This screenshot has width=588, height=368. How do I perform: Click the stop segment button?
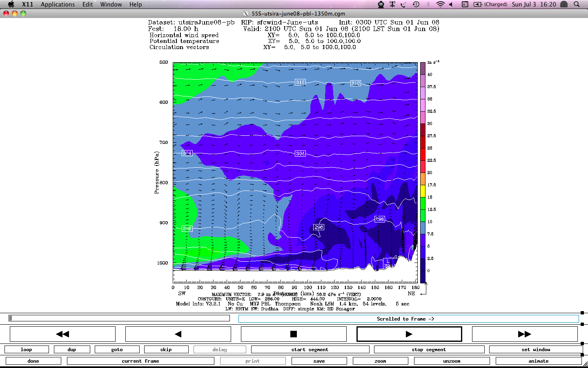pos(429,350)
